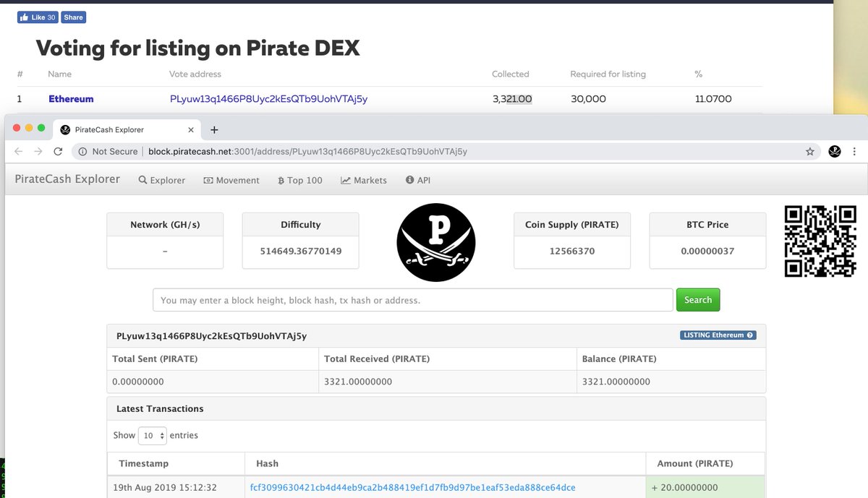868x498 pixels.
Task: Click the Required for listing 30,000 value
Action: coord(588,99)
